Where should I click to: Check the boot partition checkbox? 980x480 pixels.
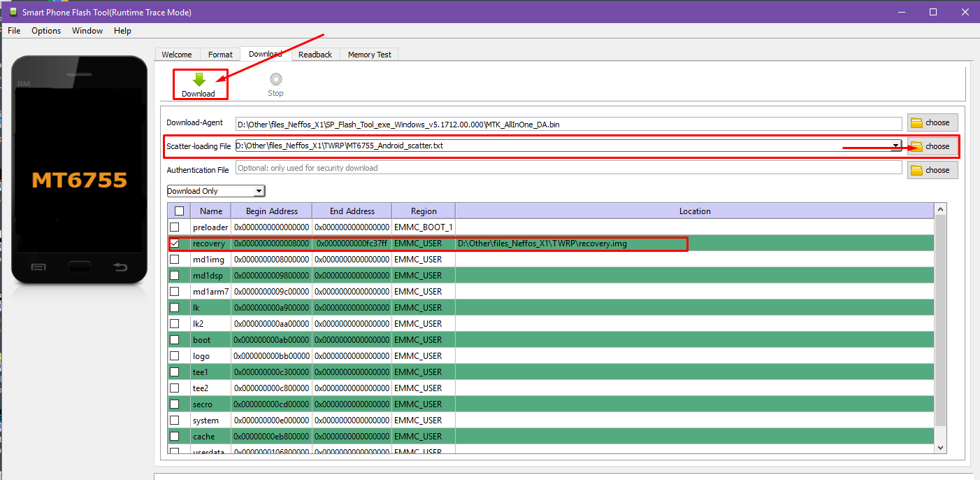pos(175,340)
